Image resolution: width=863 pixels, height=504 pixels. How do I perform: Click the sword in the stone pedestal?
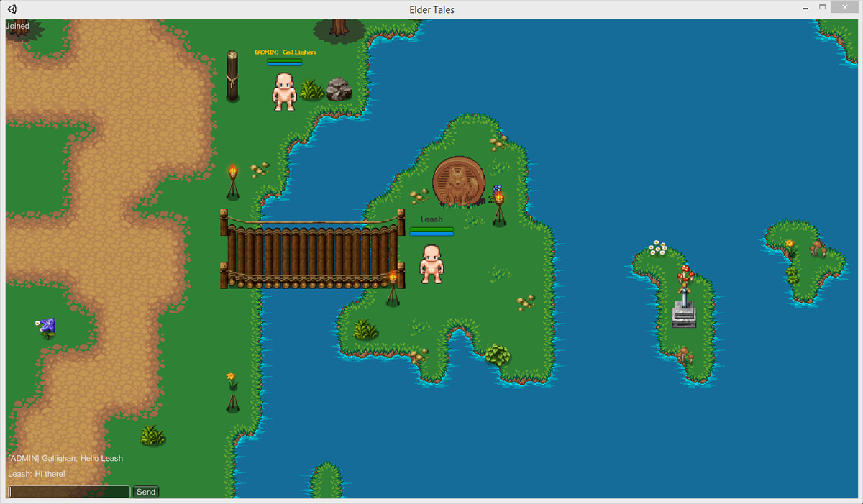[685, 306]
